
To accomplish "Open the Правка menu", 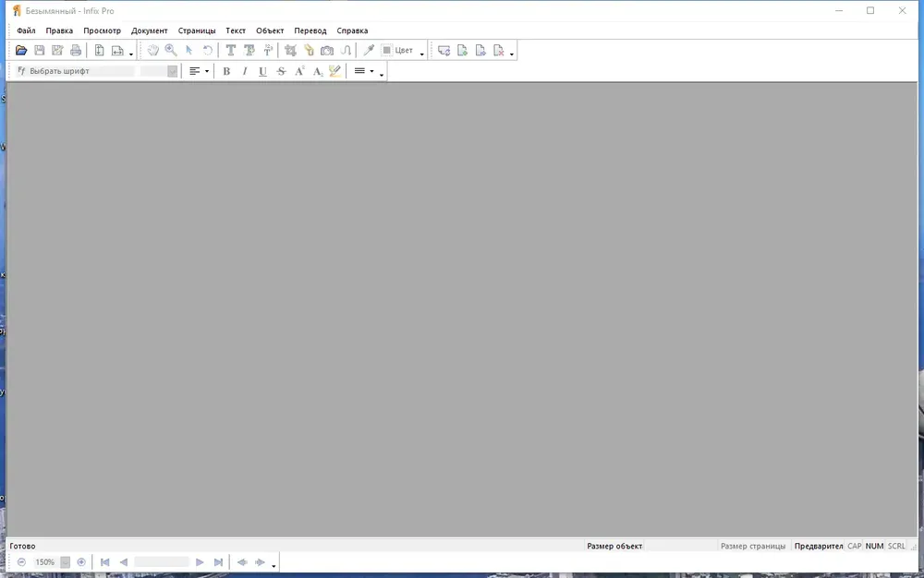I will click(x=59, y=30).
